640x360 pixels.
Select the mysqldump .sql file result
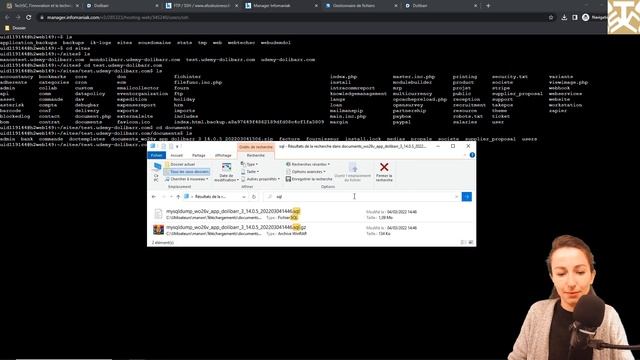[x=311, y=214]
